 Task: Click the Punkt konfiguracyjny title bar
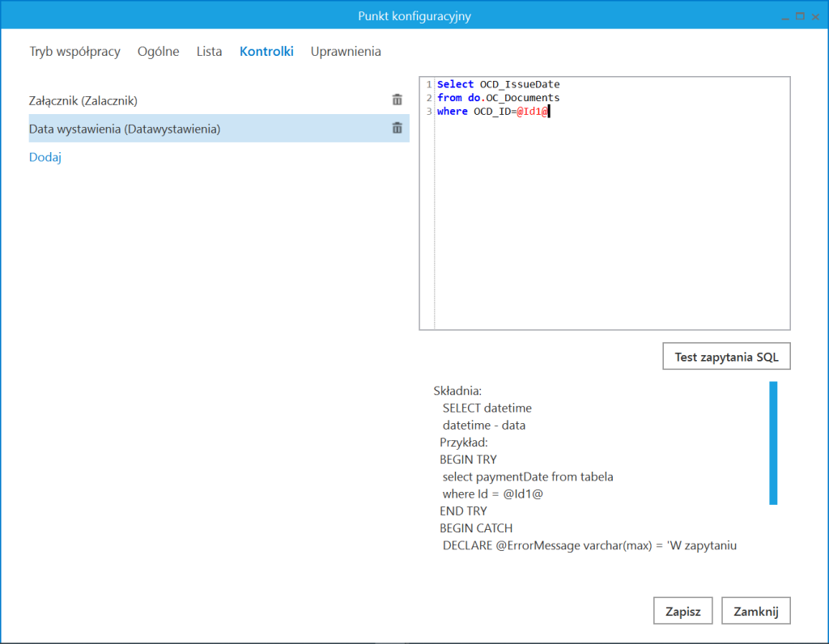point(414,15)
